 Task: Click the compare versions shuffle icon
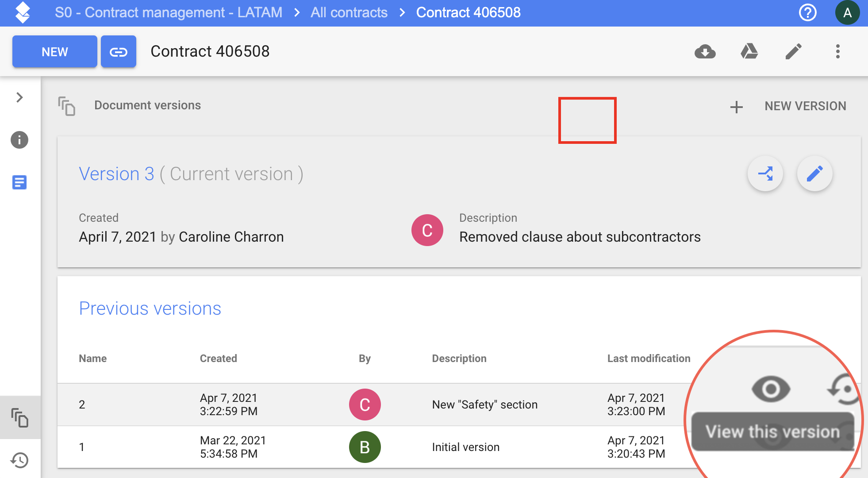tap(765, 173)
